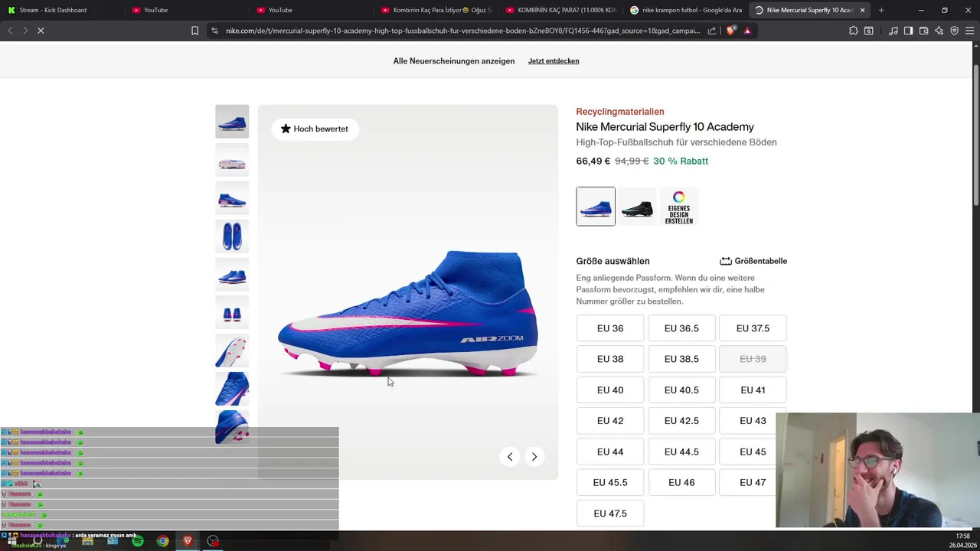Click the 66,49 € price text
Image resolution: width=980 pixels, height=551 pixels.
tap(593, 161)
